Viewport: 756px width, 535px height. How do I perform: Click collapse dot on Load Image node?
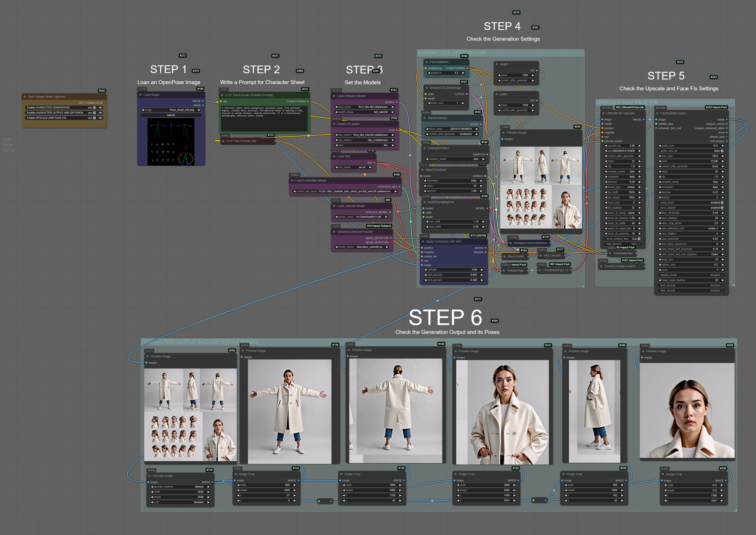pos(140,95)
